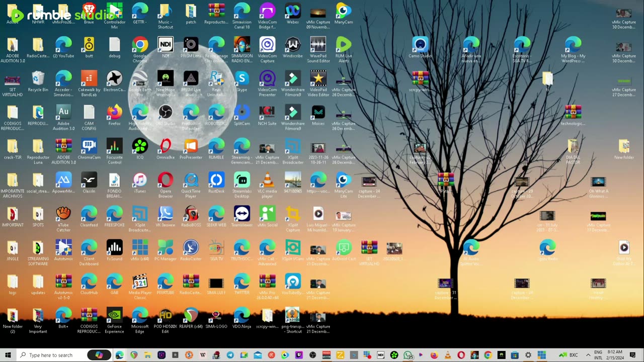Screen dimensions: 644x362
Task: Open ChromaCam desktop icon
Action: coord(89,148)
